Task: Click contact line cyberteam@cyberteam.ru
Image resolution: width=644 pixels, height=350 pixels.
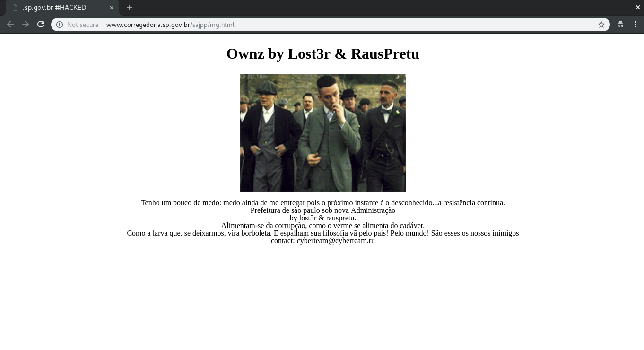Action: coord(323,240)
